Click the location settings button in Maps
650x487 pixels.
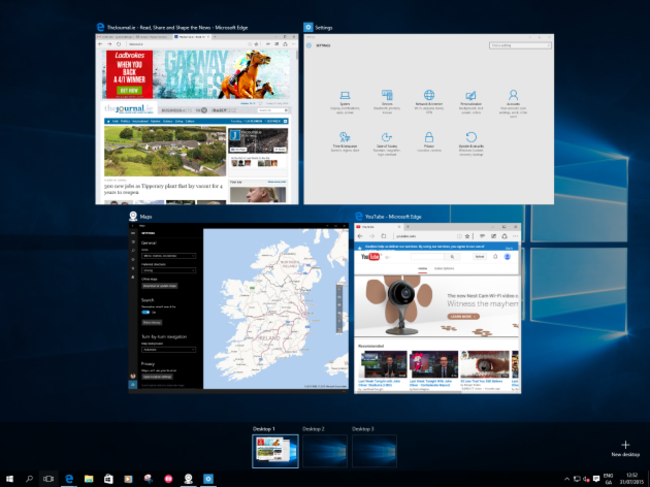[x=157, y=377]
